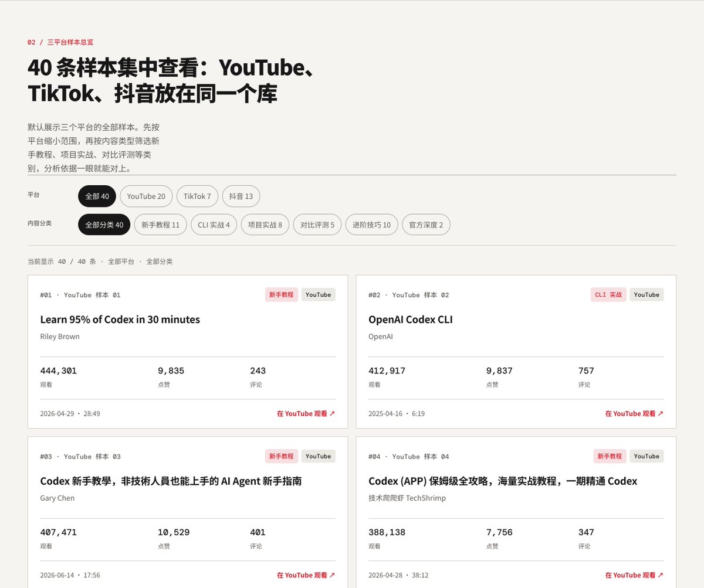The height and width of the screenshot is (588, 704).
Task: Filter by 进阶技巧 10 category
Action: click(x=371, y=225)
